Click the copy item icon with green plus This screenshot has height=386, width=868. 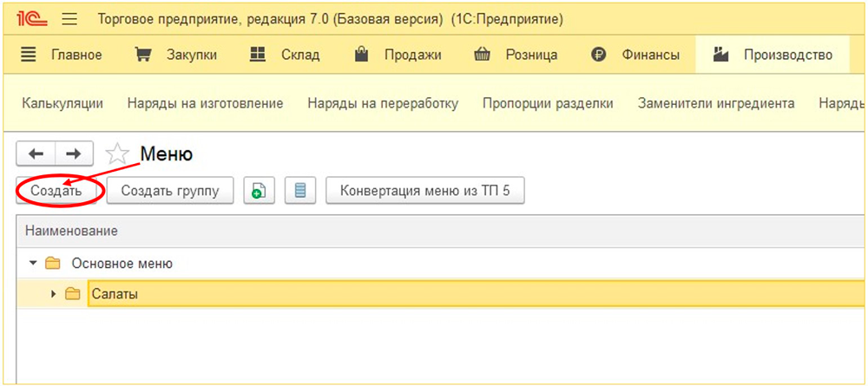258,191
